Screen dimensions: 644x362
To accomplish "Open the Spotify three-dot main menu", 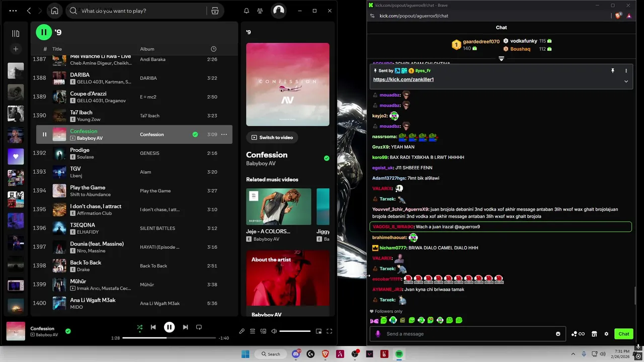I will click(x=13, y=11).
